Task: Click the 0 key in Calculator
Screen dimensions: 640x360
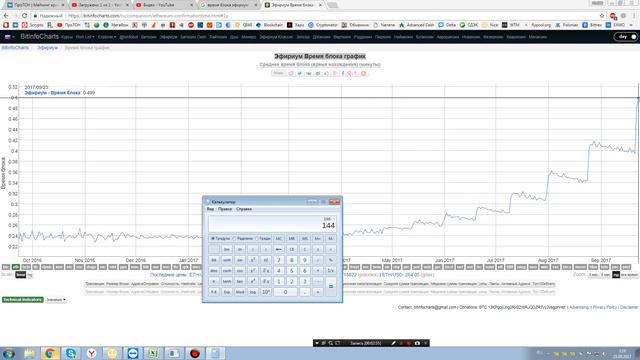Action: click(x=285, y=292)
